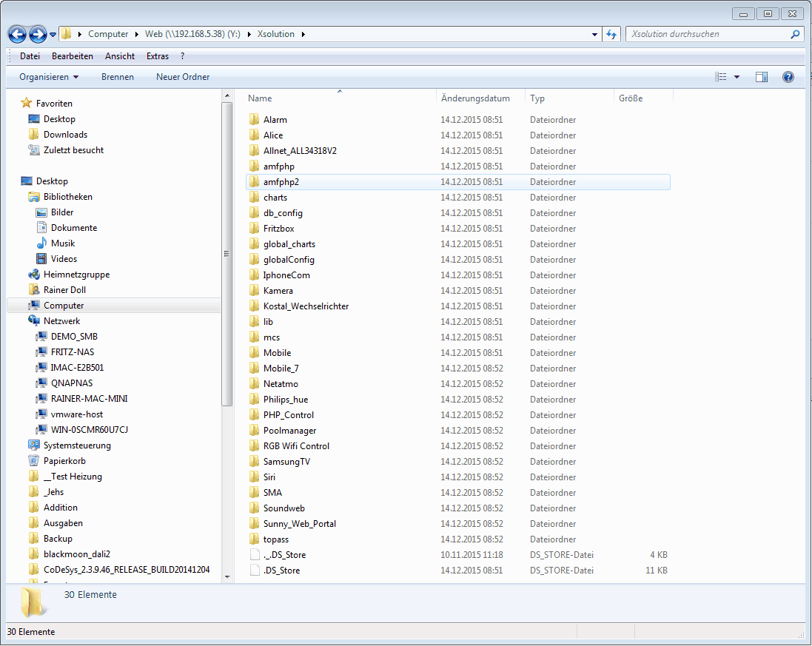Click the Xsolution durchsuchen search field
The width and height of the screenshot is (812, 646).
[707, 34]
